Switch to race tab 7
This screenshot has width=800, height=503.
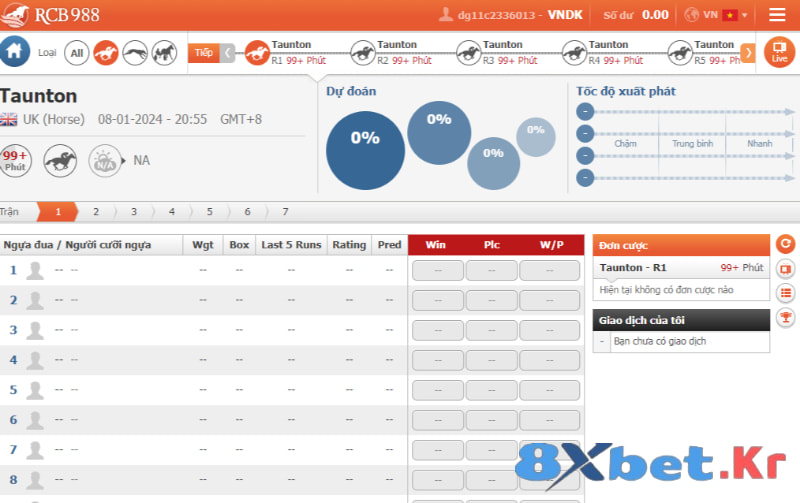(x=285, y=212)
